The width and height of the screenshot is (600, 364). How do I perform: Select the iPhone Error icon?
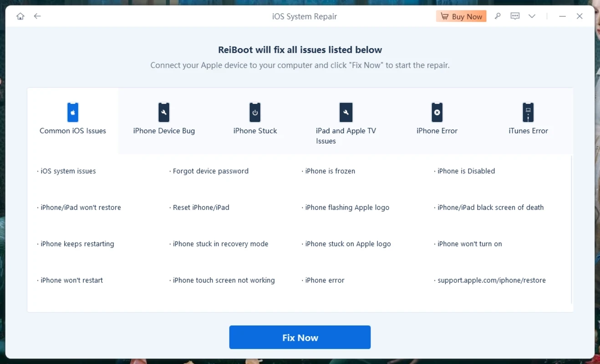(437, 112)
